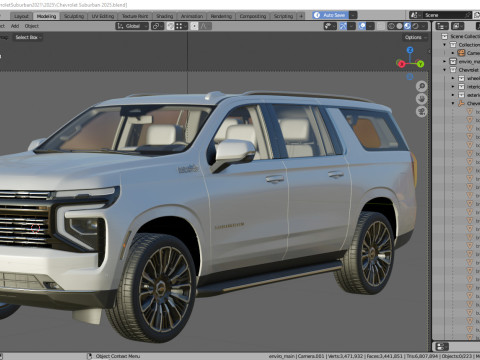Switch to the Sculpting workspace tab

coord(74,16)
